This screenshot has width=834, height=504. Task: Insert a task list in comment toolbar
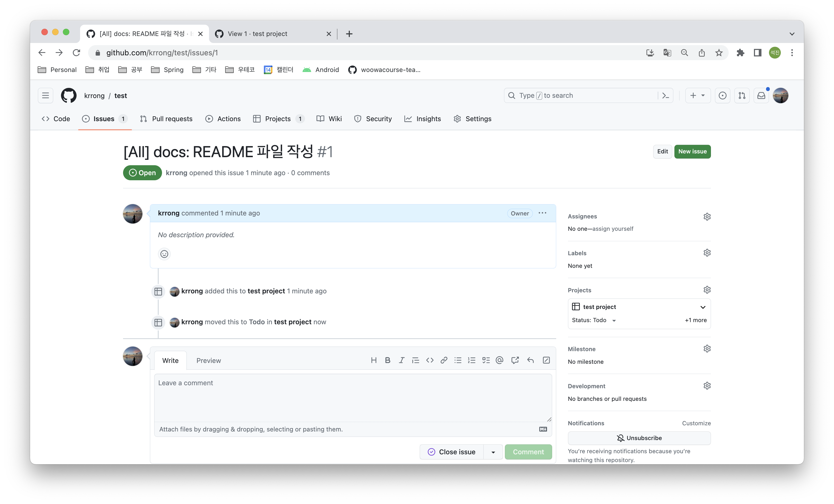pos(486,360)
